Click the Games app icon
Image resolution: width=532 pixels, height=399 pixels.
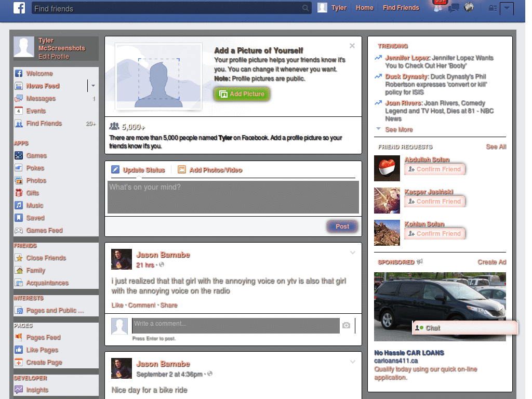tap(19, 155)
